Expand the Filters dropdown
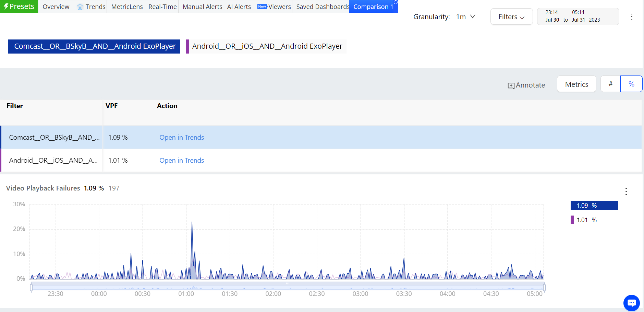This screenshot has width=644, height=312. pyautogui.click(x=511, y=17)
